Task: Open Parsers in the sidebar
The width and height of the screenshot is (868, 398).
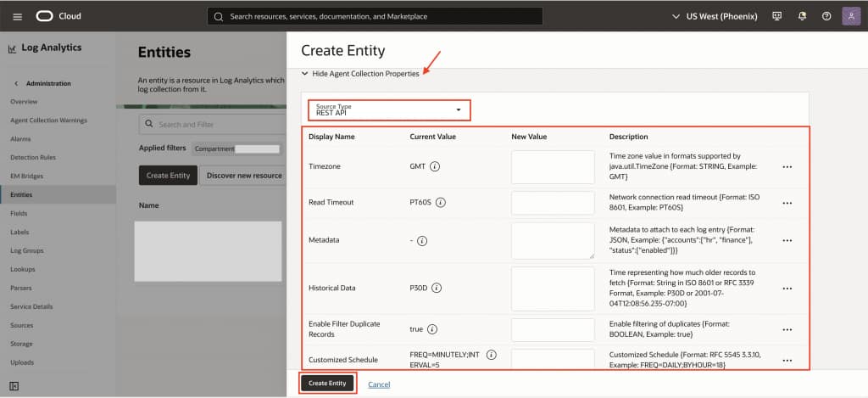Action: [x=21, y=289]
